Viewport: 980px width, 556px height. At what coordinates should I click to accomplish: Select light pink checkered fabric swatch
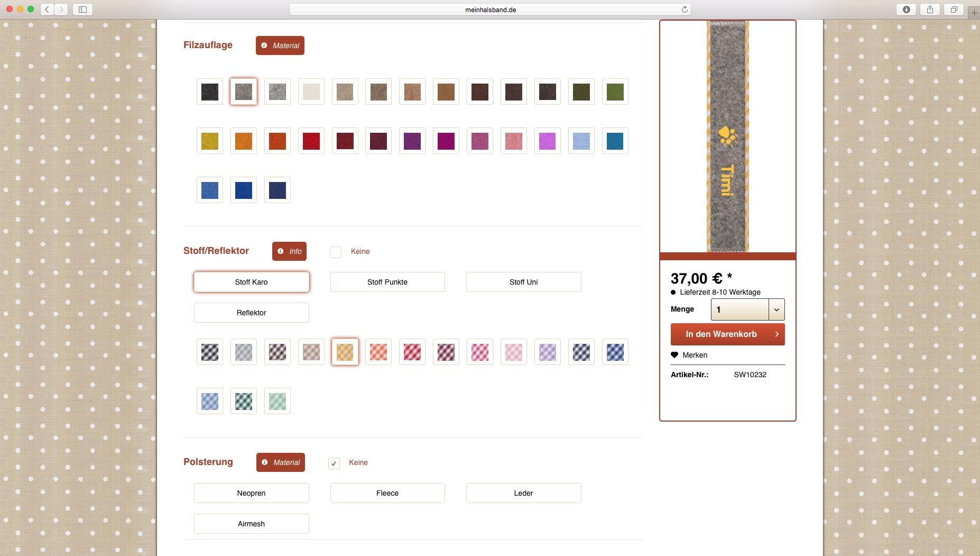click(x=514, y=352)
